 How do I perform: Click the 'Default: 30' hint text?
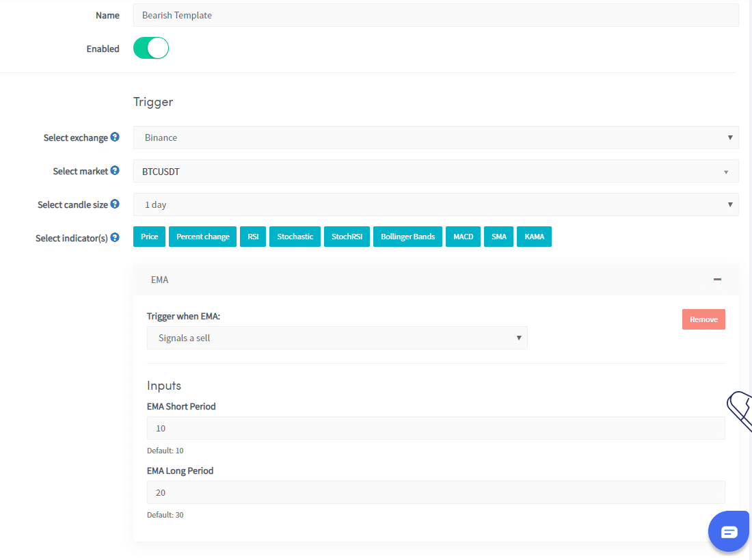[x=165, y=515]
